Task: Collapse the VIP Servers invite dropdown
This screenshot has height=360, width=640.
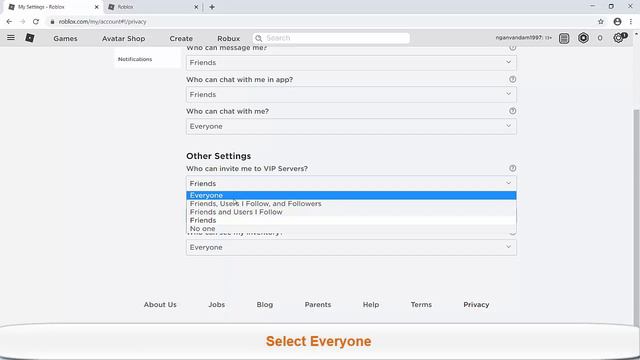Action: 351,183
